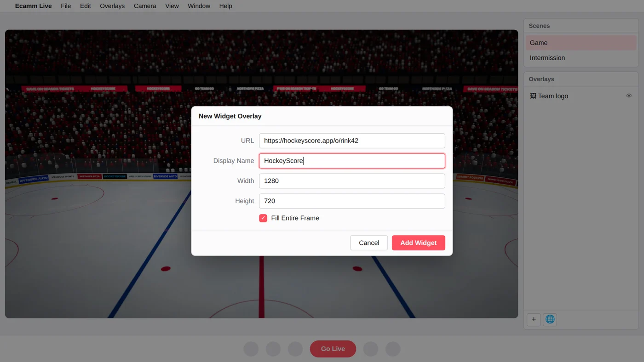The image size is (644, 362).
Task: Click the Fill Entire Frame label text
Action: (295, 218)
